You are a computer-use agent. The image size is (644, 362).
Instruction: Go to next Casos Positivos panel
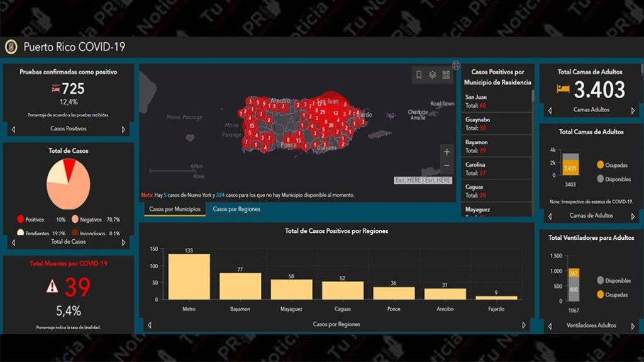tap(123, 130)
